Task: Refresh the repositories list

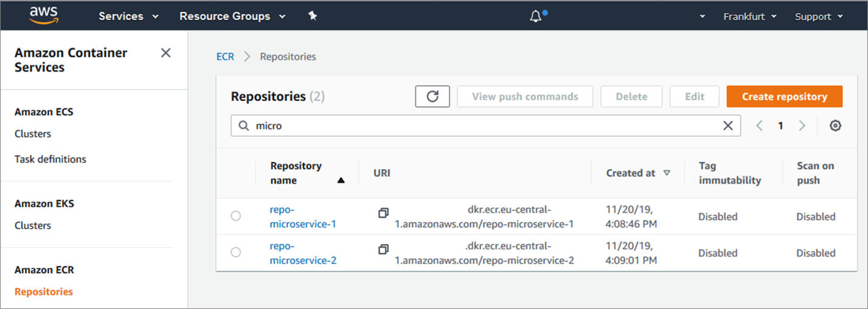Action: click(x=432, y=97)
